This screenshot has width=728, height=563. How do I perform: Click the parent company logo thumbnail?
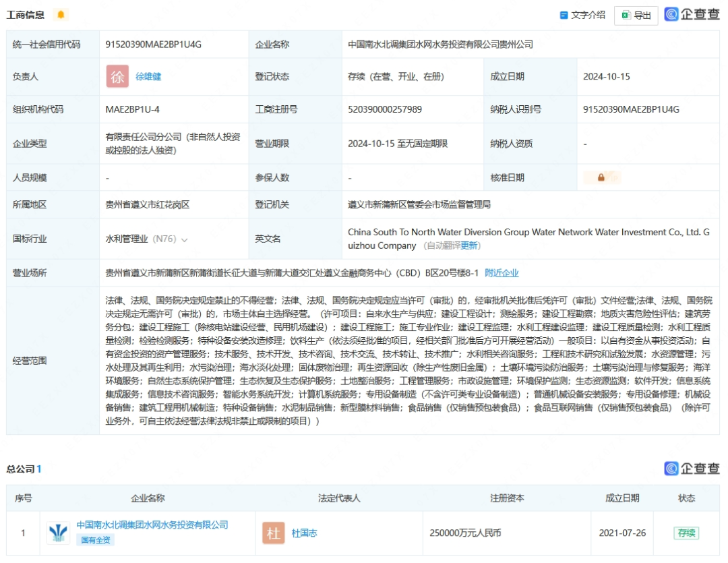[59, 533]
